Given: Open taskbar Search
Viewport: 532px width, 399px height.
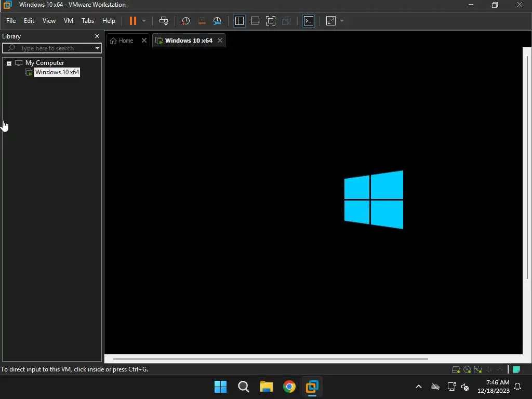Looking at the screenshot, I should click(243, 387).
